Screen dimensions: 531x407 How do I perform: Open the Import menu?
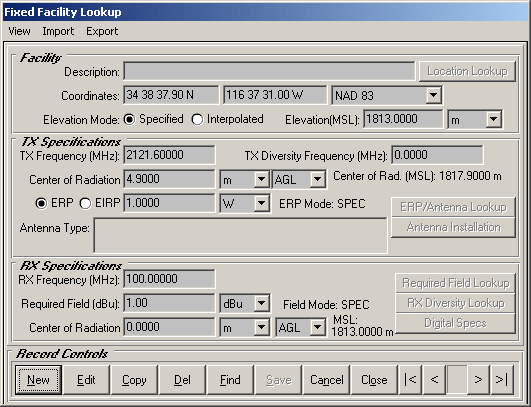click(58, 31)
